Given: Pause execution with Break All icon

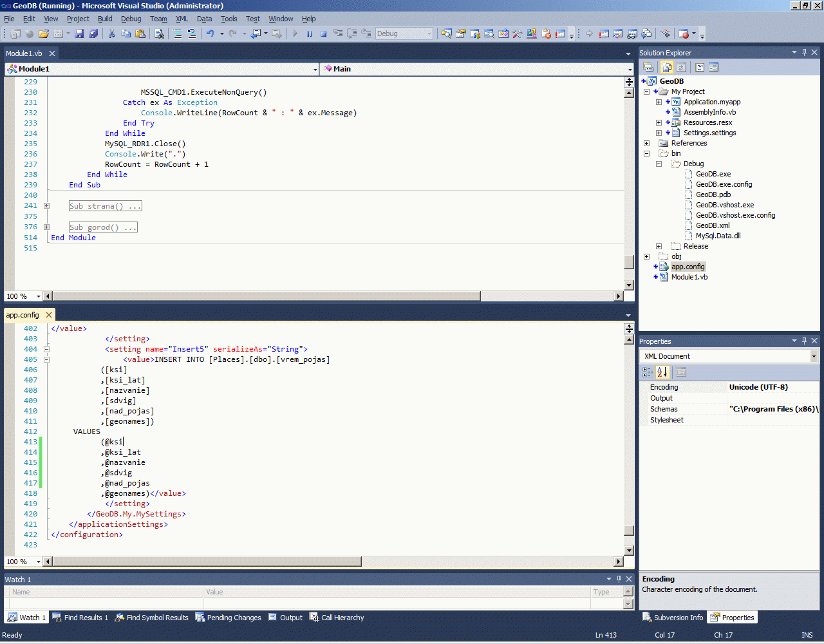Looking at the screenshot, I should pyautogui.click(x=310, y=33).
